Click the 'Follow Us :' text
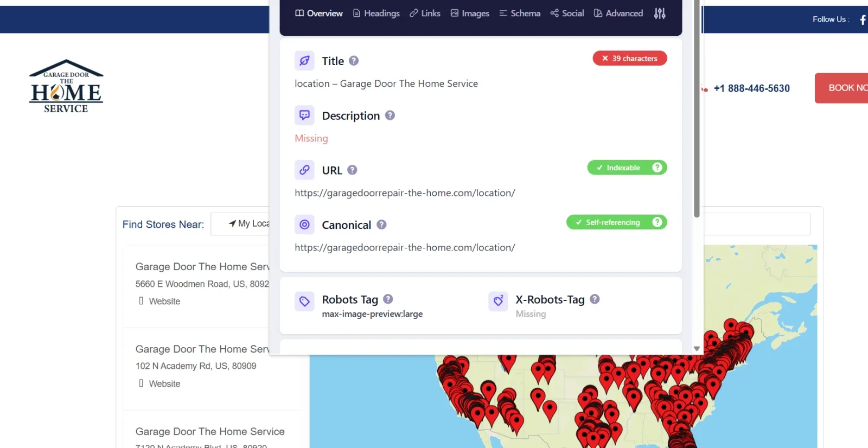The image size is (868, 448). 831,19
